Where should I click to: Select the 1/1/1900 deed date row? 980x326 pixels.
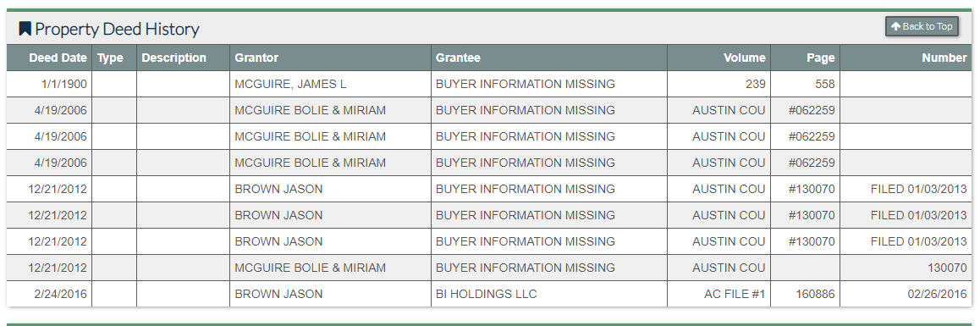pyautogui.click(x=489, y=84)
